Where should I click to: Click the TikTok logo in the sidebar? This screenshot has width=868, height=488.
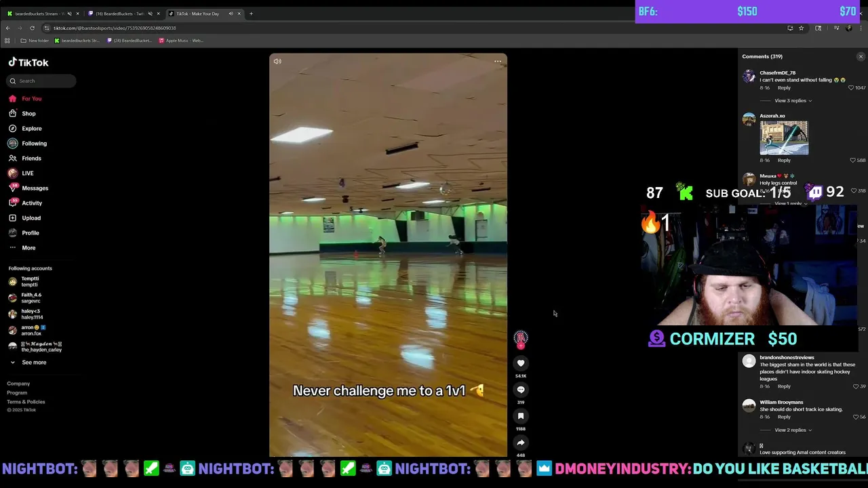pyautogui.click(x=28, y=62)
